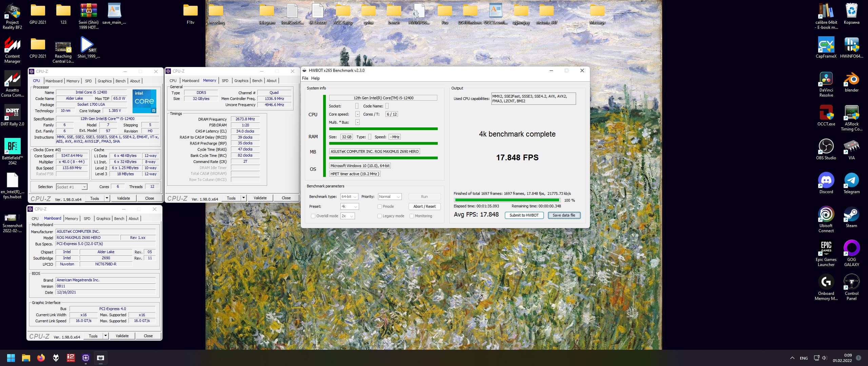Image resolution: width=868 pixels, height=366 pixels.
Task: Launch Steam
Action: click(x=852, y=217)
